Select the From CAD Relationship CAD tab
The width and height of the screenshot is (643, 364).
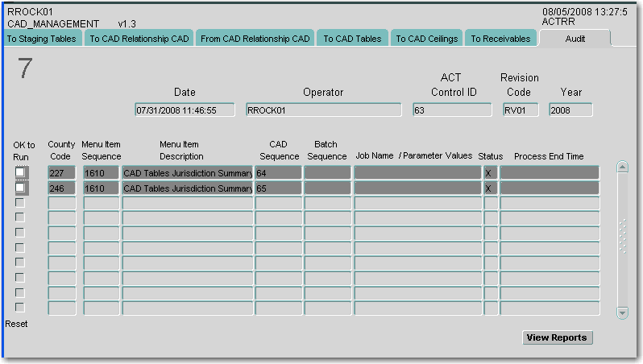pos(255,39)
